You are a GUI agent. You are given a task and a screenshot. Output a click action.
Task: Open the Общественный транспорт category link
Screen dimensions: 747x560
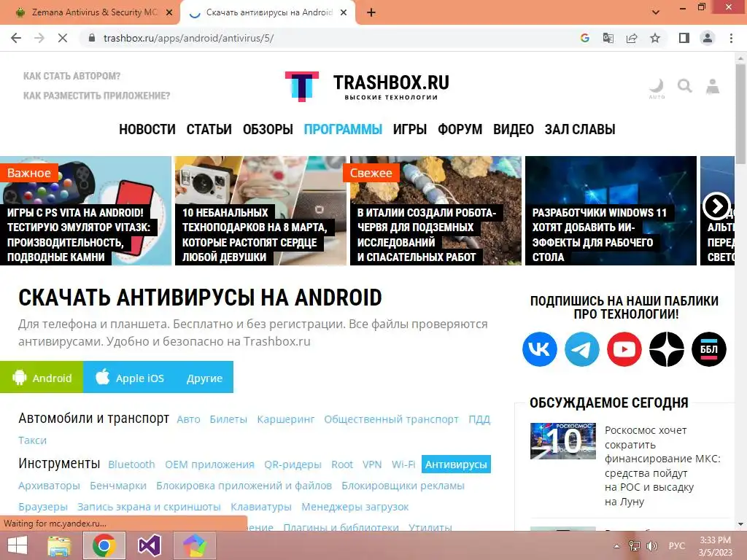click(391, 419)
